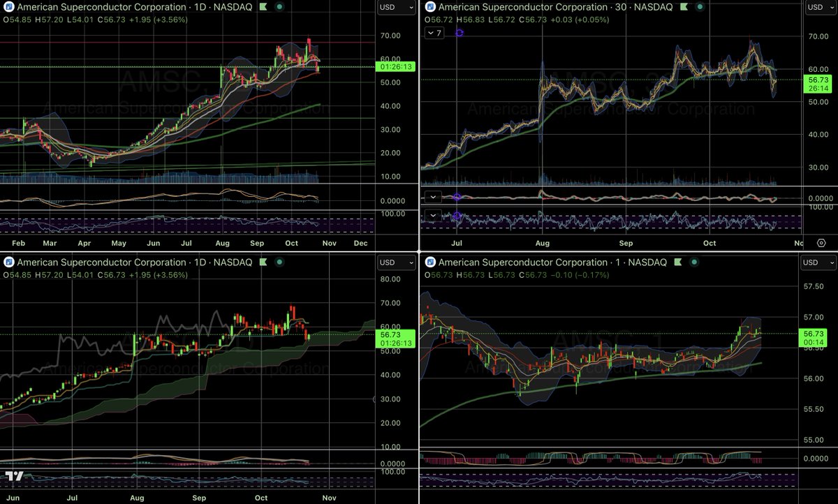This screenshot has width=838, height=504.
Task: Open chart settings gear in the 30-minute chart
Action: (822, 243)
